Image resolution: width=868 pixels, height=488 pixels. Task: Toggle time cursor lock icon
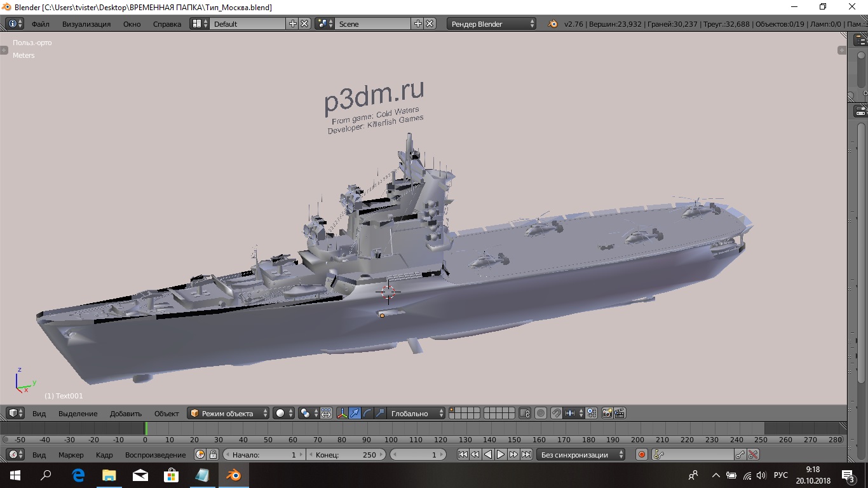tap(213, 454)
